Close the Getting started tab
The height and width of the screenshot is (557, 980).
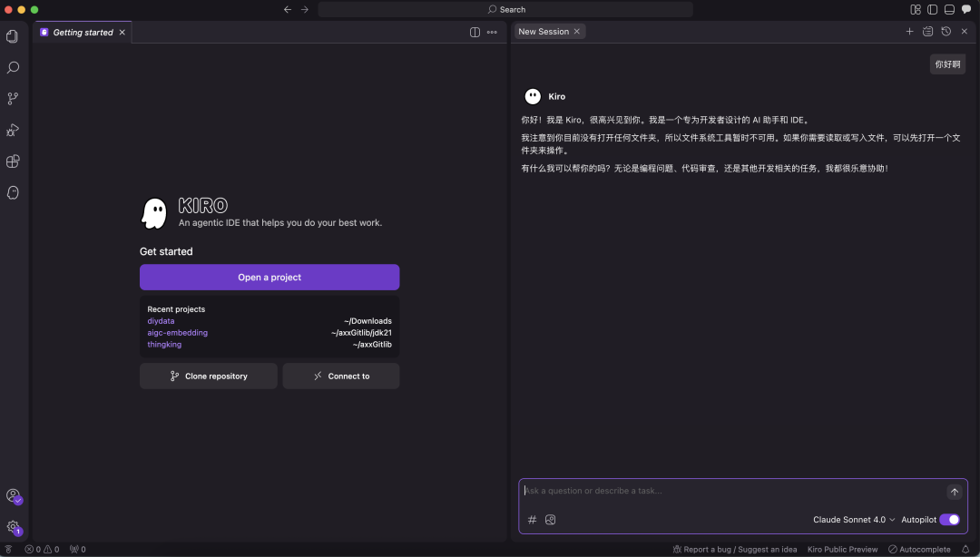coord(122,32)
